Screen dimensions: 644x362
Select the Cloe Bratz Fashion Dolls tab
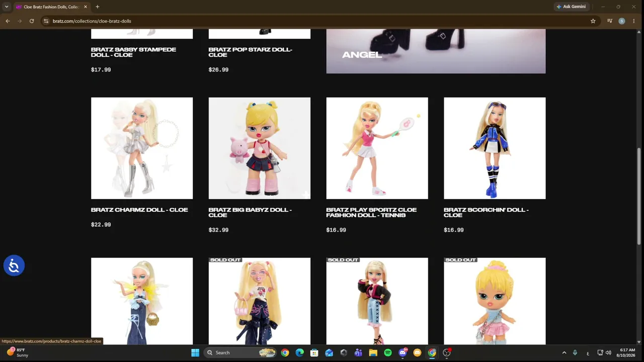click(x=51, y=7)
